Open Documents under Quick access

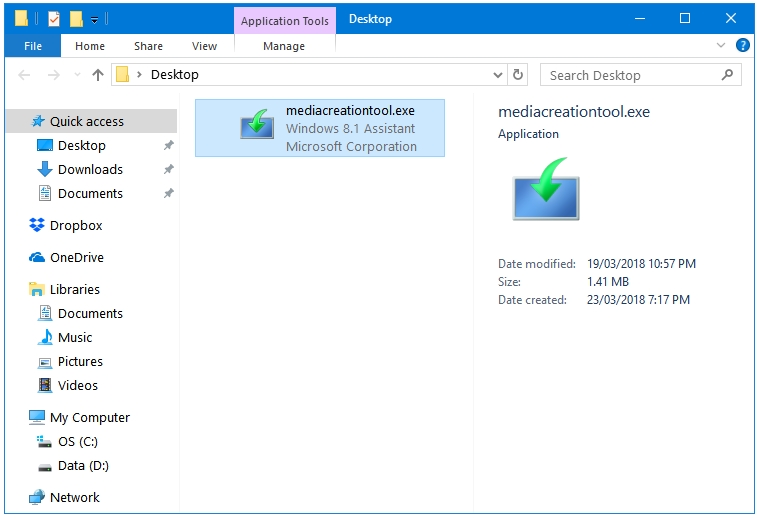[90, 193]
